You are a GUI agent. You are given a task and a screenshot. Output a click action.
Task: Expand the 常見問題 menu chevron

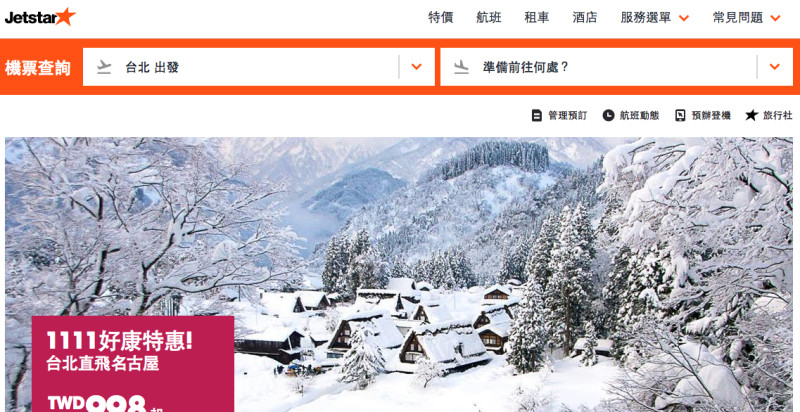(776, 18)
